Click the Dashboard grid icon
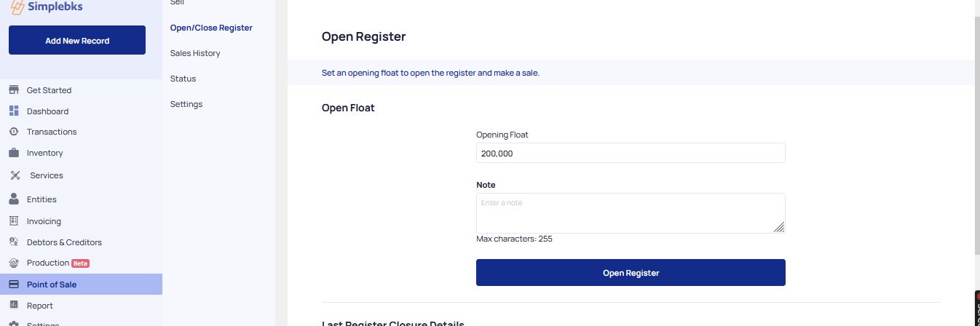This screenshot has width=980, height=326. (x=13, y=111)
